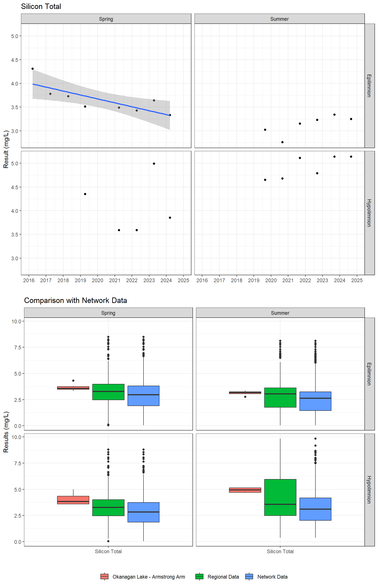378x588 pixels.
Task: Click the Hypolimnion strip label of comparison chart
Action: pyautogui.click(x=369, y=490)
